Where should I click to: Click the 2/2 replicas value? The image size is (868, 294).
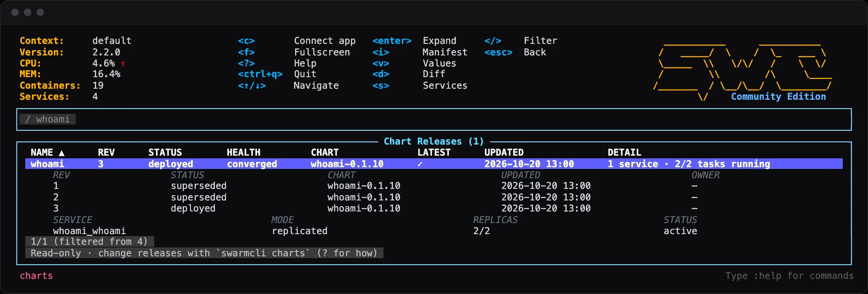pyautogui.click(x=482, y=231)
